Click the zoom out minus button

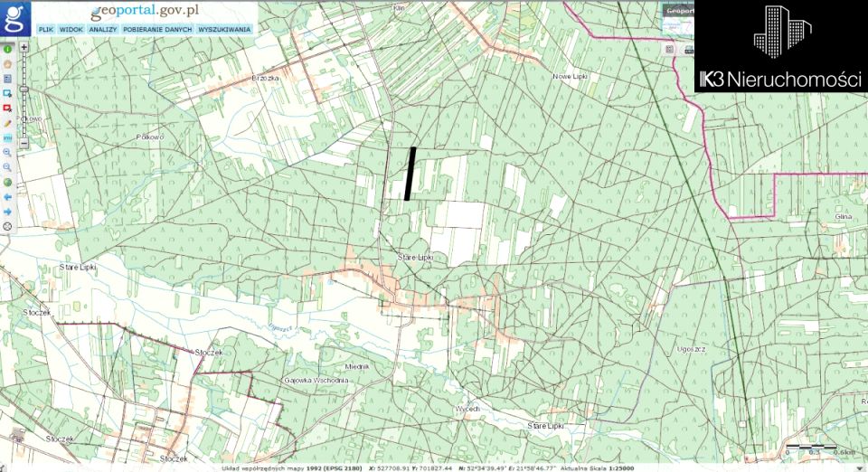click(24, 143)
